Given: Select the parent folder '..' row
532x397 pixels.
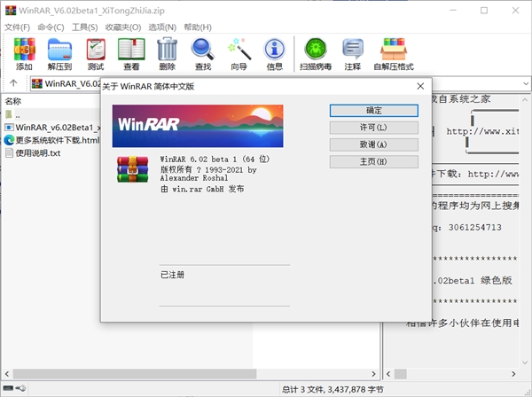Looking at the screenshot, I should point(52,114).
